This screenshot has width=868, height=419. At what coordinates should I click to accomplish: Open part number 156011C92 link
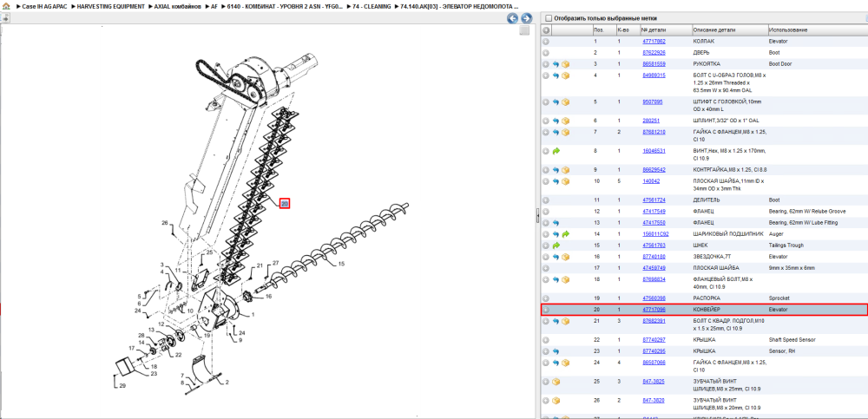(655, 234)
